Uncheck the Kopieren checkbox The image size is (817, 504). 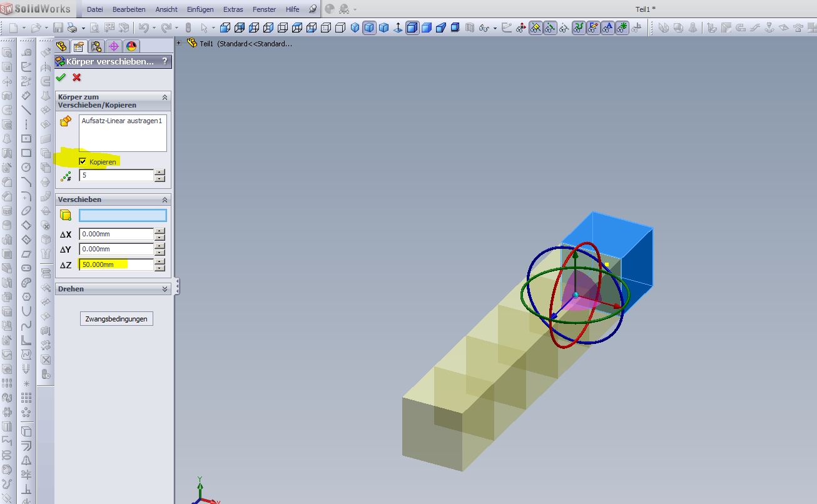tap(83, 162)
